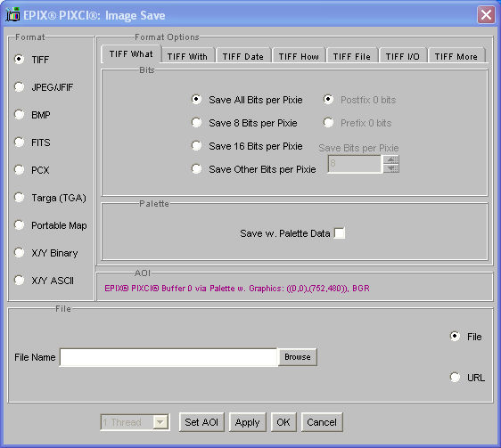
Task: Click inside the File Name field
Action: (x=168, y=357)
